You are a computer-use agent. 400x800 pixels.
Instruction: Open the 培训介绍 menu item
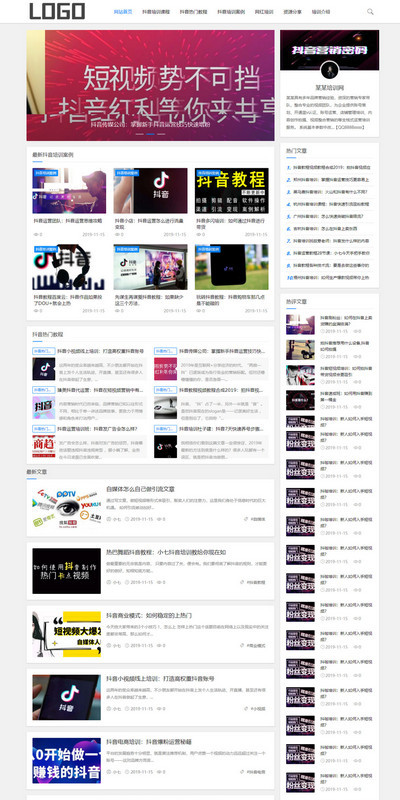[321, 11]
